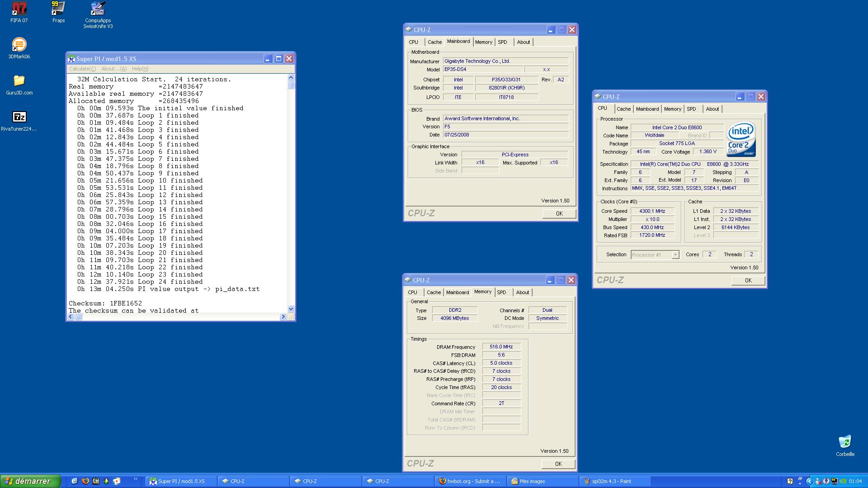This screenshot has height=488, width=868.
Task: Open the About tab in the memory timings CPU-Z window
Action: pyautogui.click(x=522, y=292)
